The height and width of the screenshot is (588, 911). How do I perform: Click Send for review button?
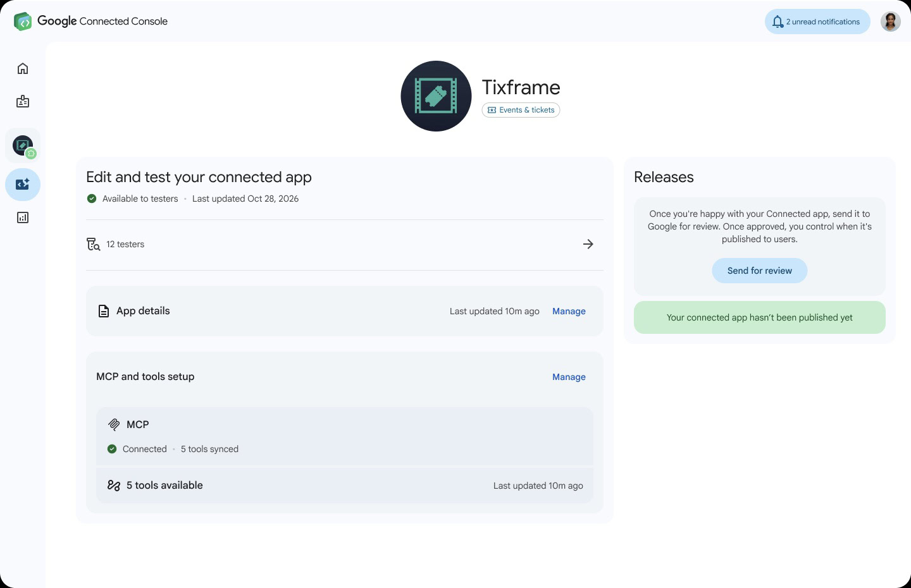759,271
